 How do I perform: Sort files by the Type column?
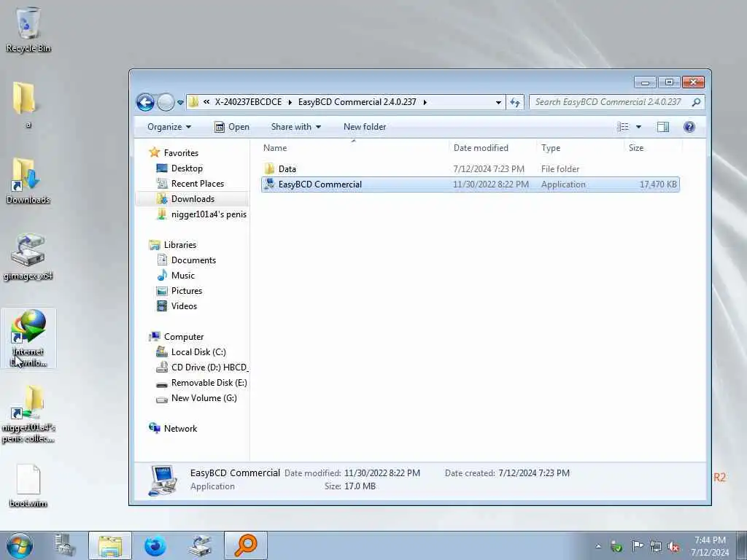coord(580,147)
